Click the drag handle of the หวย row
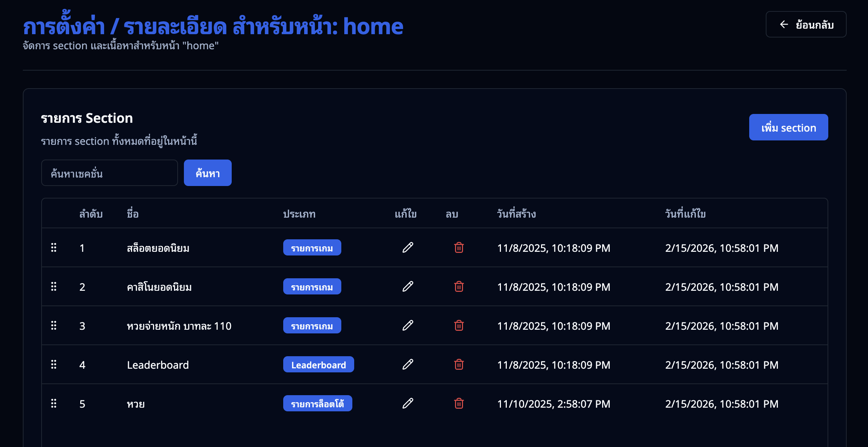Screen dimensions: 868x447 [x=54, y=404]
